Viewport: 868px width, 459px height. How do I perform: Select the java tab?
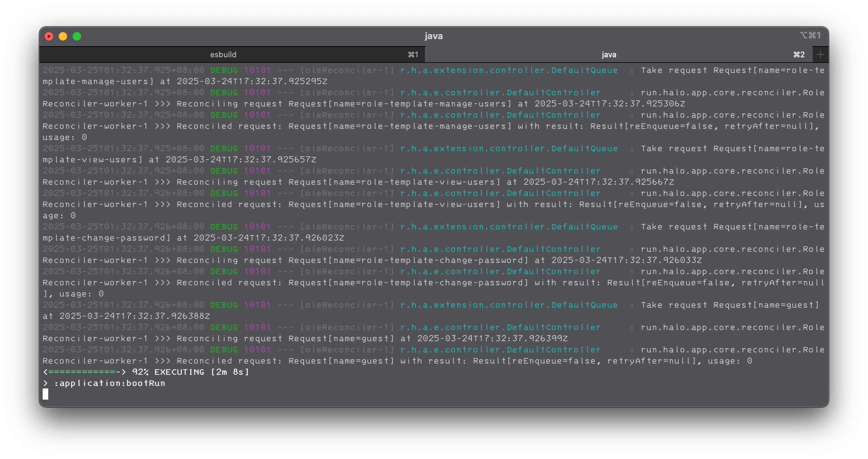point(608,54)
